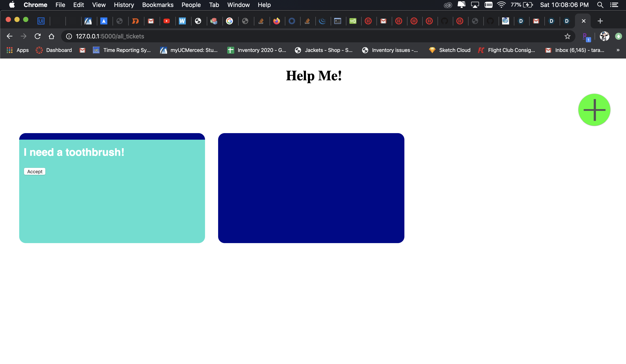The image size is (626, 364).
Task: Reload the page with the refresh icon
Action: [x=38, y=36]
